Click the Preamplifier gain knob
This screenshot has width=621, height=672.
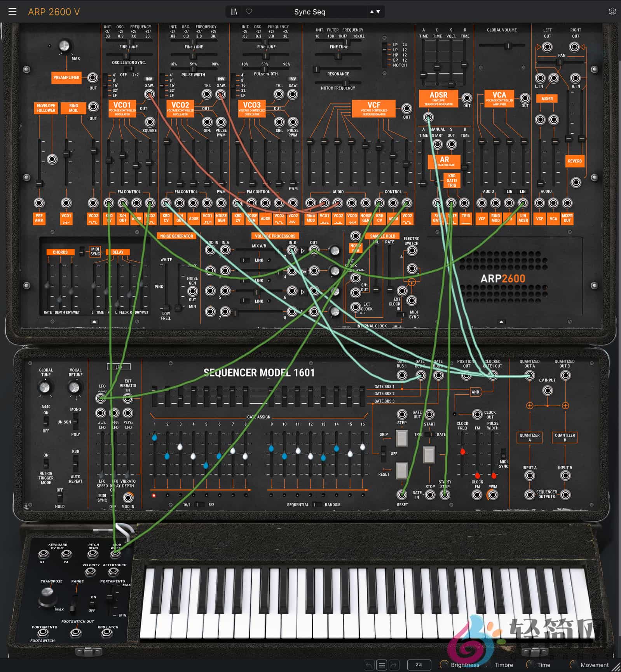click(64, 46)
